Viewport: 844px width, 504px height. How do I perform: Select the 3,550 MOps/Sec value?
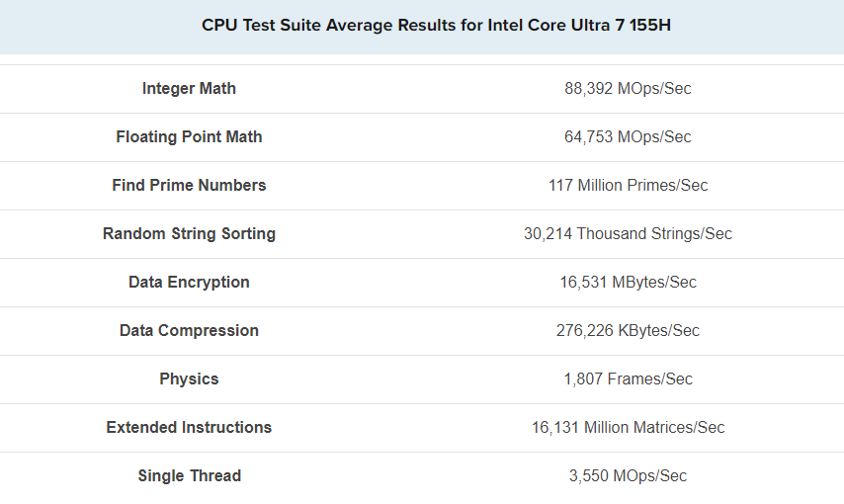(628, 475)
